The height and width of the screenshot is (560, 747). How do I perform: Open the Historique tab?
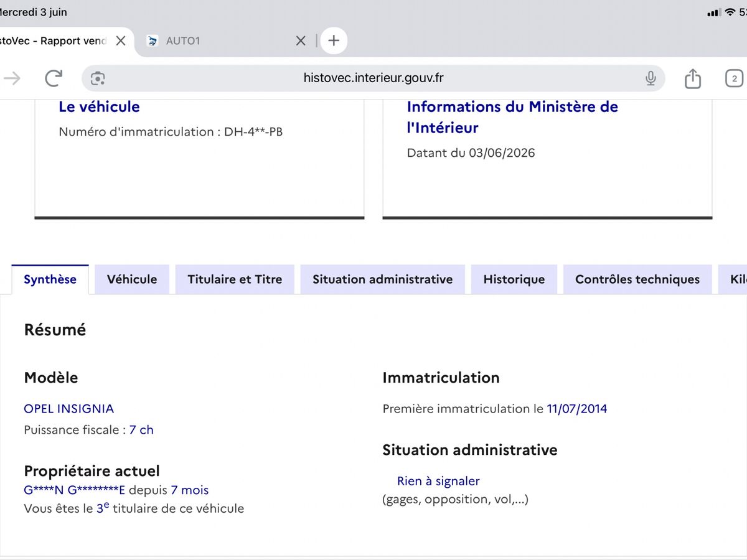point(514,279)
